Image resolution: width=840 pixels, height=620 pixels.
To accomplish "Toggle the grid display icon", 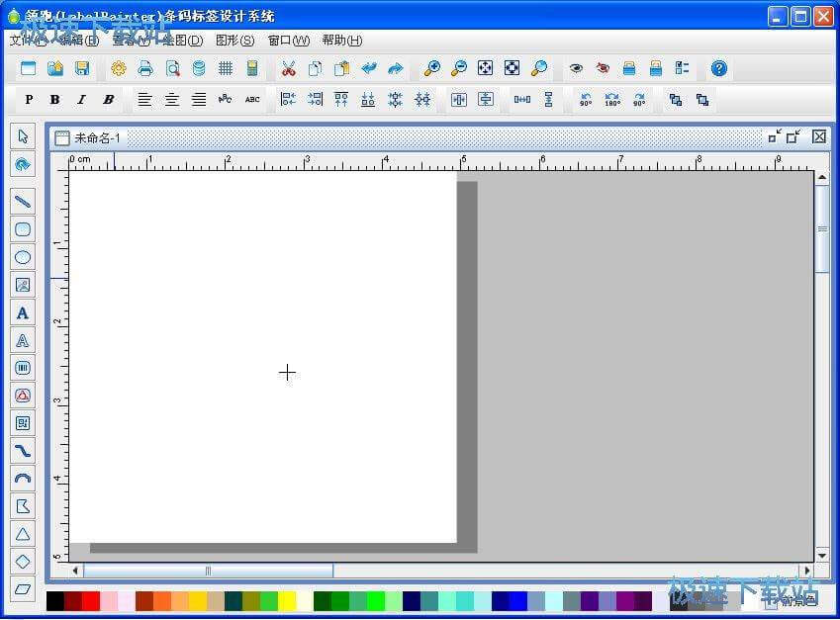I will tap(226, 68).
